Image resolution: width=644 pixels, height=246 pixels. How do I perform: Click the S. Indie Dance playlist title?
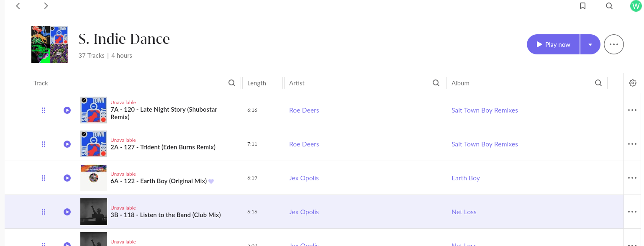(124, 39)
